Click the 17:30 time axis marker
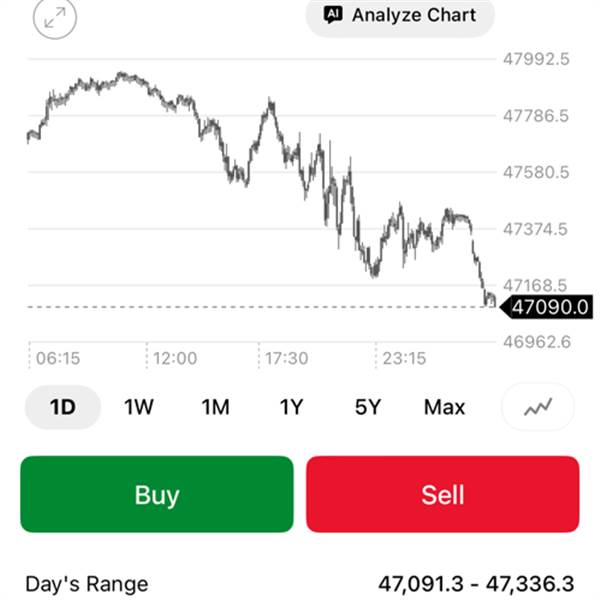600x600 pixels. [x=286, y=357]
